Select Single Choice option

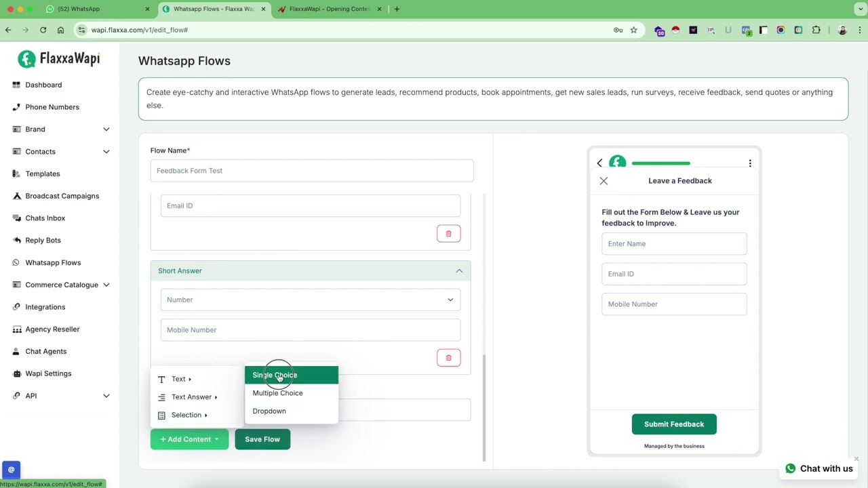coord(292,375)
